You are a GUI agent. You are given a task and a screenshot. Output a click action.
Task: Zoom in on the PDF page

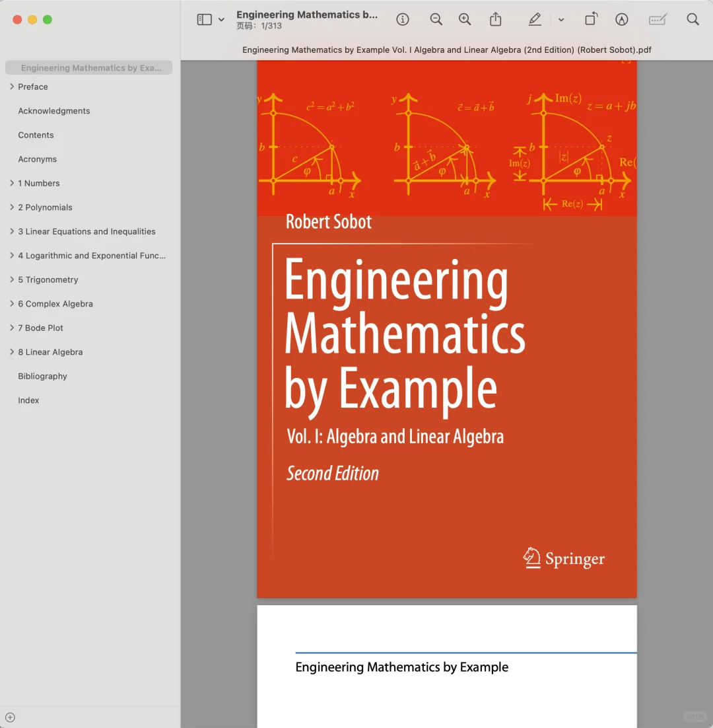(465, 20)
